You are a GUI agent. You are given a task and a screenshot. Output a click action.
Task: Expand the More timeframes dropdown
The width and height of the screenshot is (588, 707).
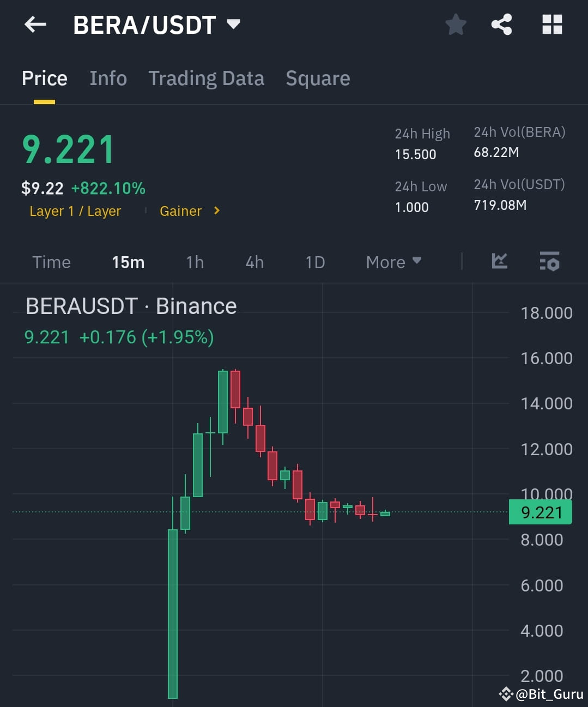point(393,262)
